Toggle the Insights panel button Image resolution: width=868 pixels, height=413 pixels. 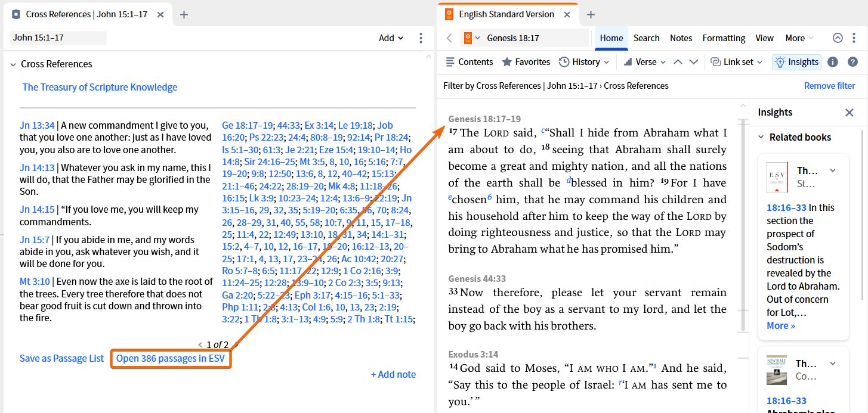[x=796, y=62]
